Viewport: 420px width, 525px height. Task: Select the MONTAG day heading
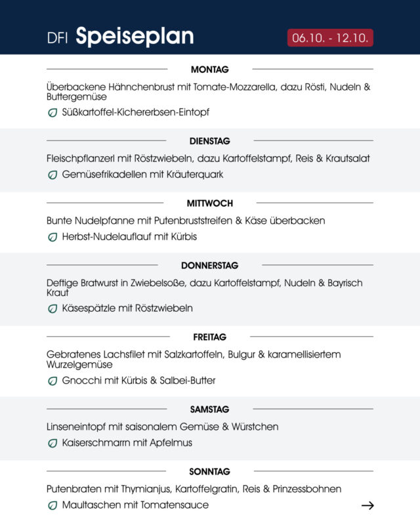(210, 70)
